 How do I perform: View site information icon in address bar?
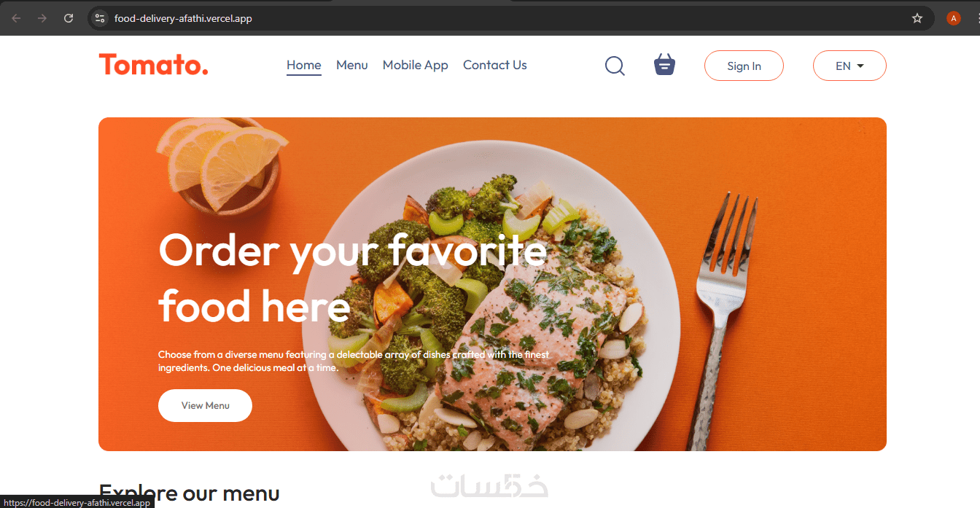tap(101, 18)
